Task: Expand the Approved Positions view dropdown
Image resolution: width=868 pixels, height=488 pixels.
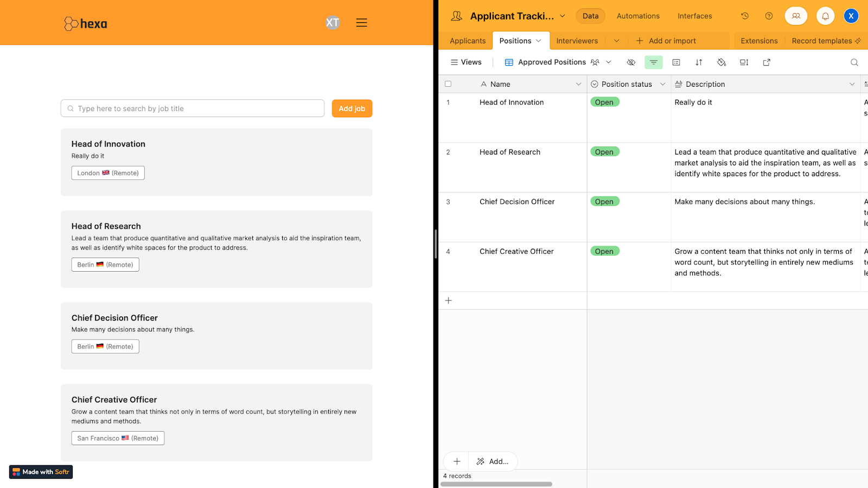Action: (x=609, y=62)
